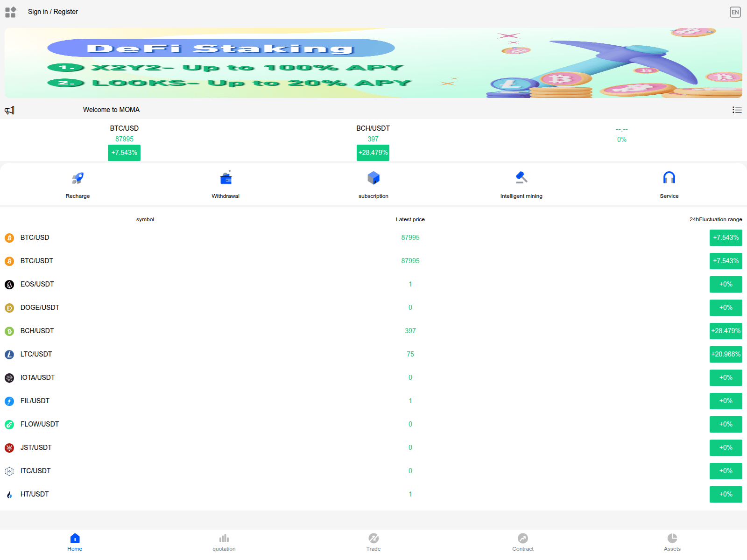Click the HT flame coin icon
The image size is (747, 560).
[x=9, y=495]
